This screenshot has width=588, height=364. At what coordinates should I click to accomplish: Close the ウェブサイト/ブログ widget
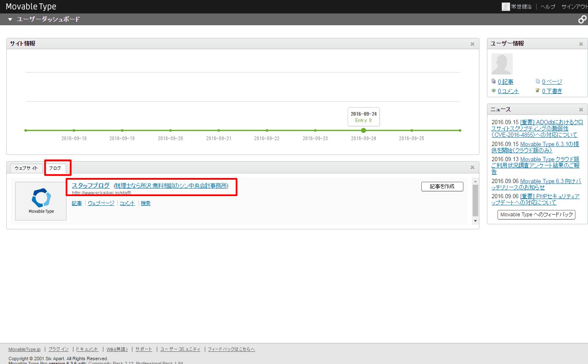pyautogui.click(x=472, y=167)
